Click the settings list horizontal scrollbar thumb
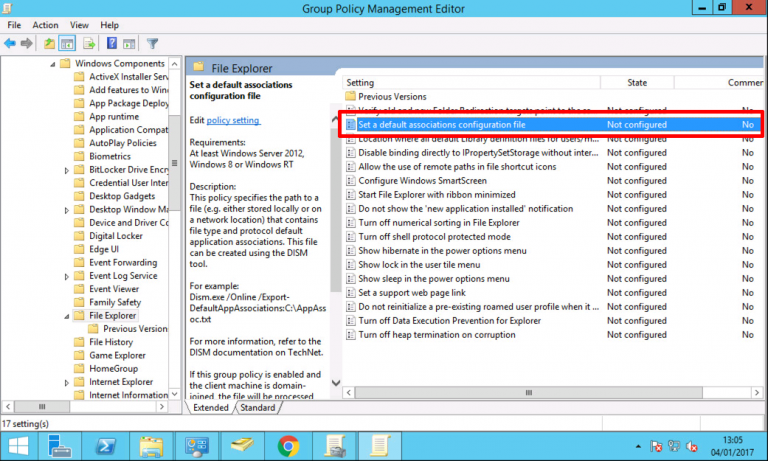Image resolution: width=768 pixels, height=461 pixels. click(528, 392)
